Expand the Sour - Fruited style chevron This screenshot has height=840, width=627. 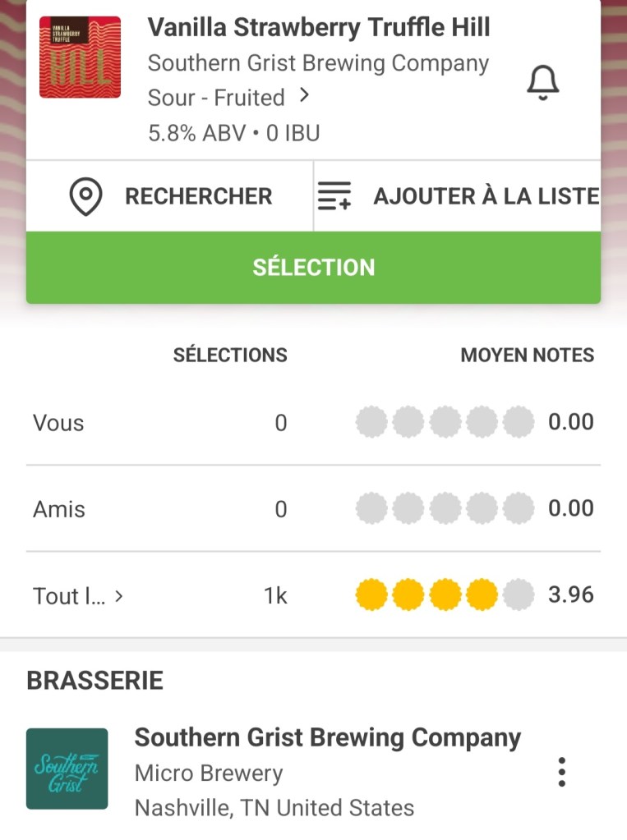tap(305, 96)
